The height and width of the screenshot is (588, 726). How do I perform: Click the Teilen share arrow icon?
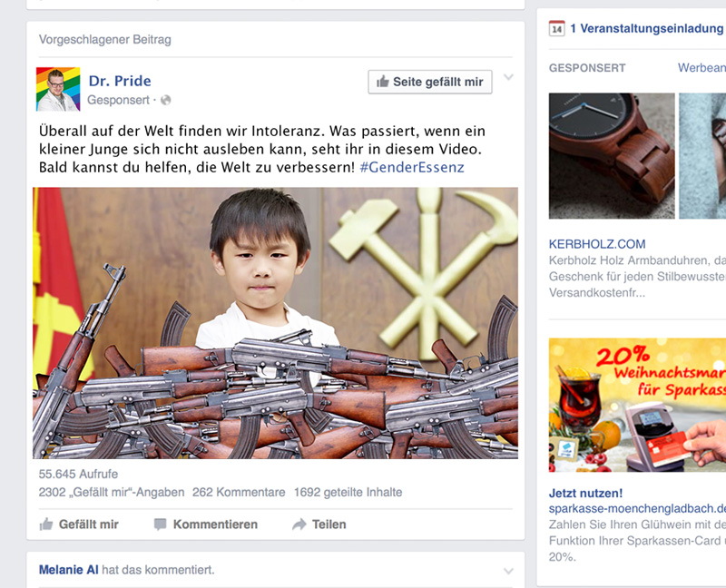299,524
